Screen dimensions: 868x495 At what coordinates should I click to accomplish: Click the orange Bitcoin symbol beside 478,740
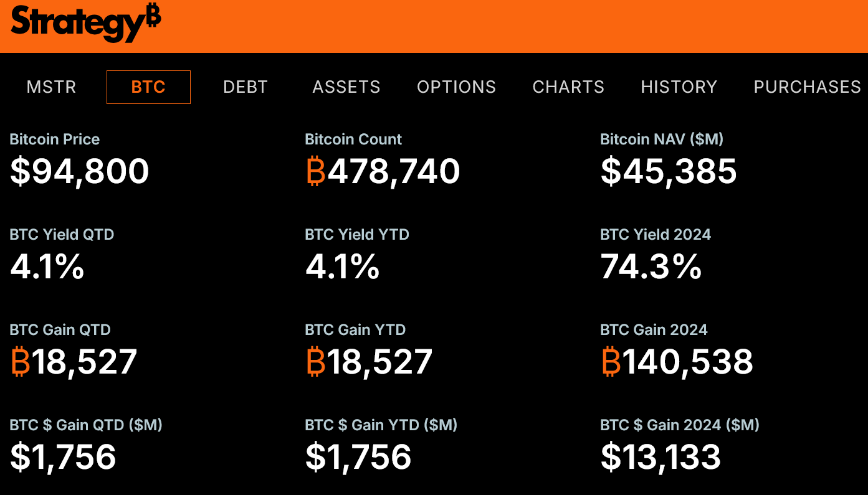pyautogui.click(x=316, y=172)
